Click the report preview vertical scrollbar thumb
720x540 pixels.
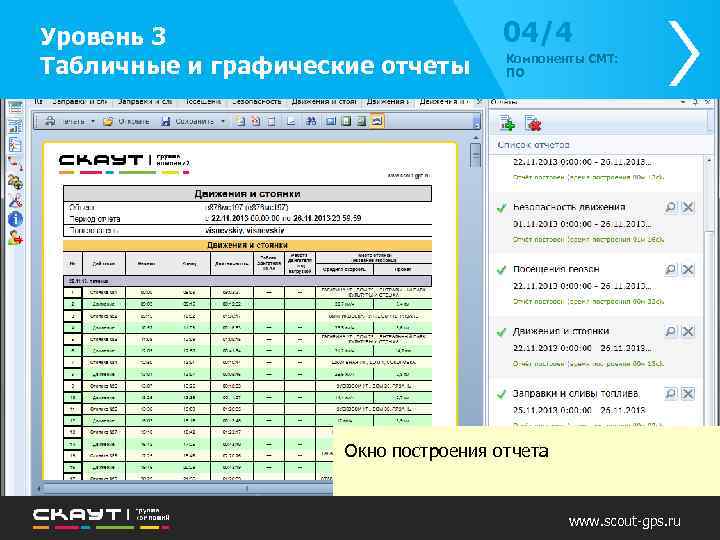475,156
